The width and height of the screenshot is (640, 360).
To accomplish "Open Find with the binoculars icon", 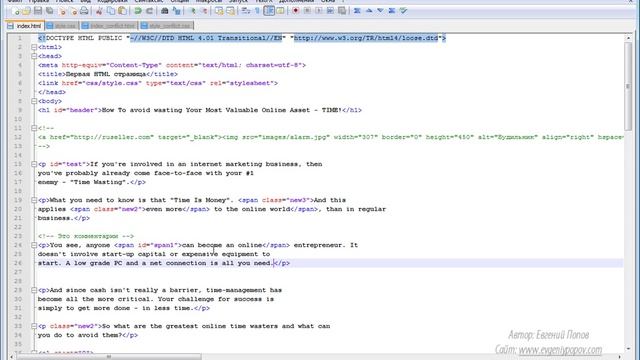I will click(x=164, y=11).
